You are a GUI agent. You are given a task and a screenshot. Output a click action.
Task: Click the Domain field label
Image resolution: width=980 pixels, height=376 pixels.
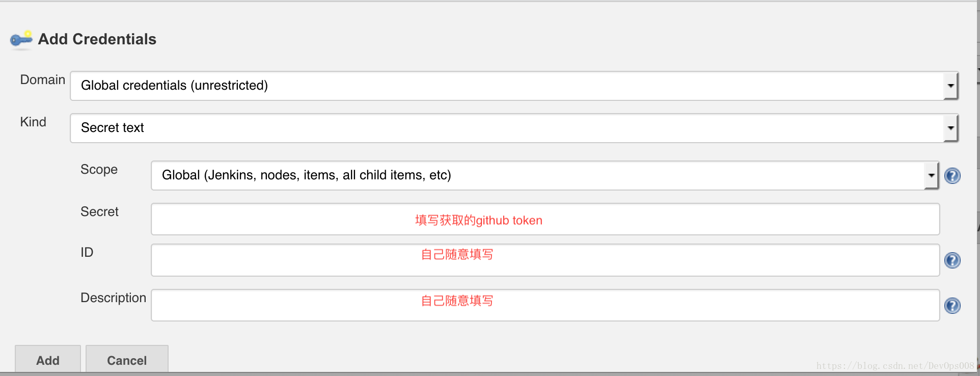(x=43, y=80)
